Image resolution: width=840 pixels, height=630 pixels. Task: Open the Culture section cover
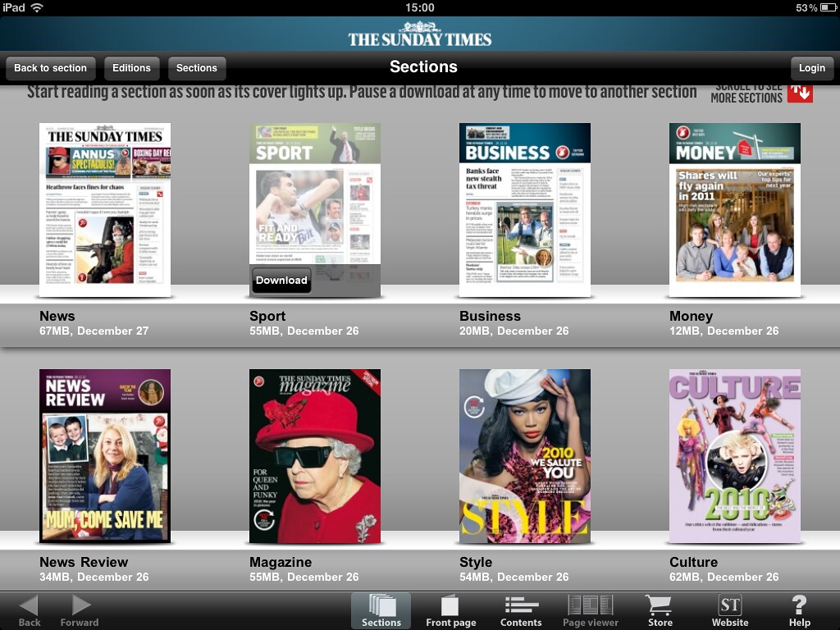[x=735, y=456]
